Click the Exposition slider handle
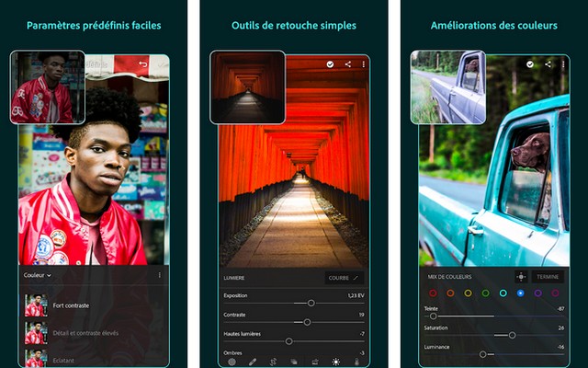Screen dimensions: 588x368 (x=311, y=303)
